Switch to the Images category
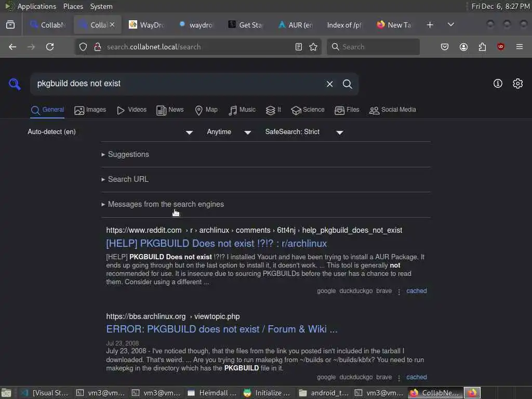Screen dimensions: 532x399 click(x=90, y=110)
